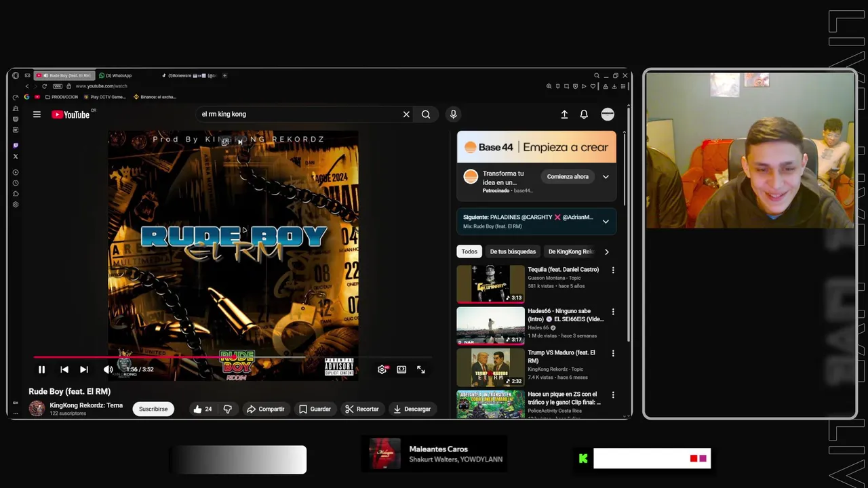Image resolution: width=868 pixels, height=488 pixels.
Task: Open the snapshot tool in the browser toolbar
Action: (x=567, y=86)
